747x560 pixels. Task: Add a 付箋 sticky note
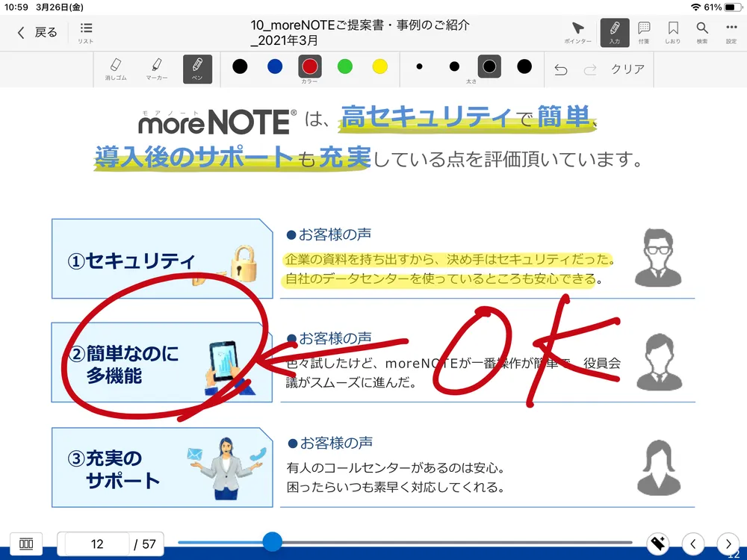coord(644,33)
